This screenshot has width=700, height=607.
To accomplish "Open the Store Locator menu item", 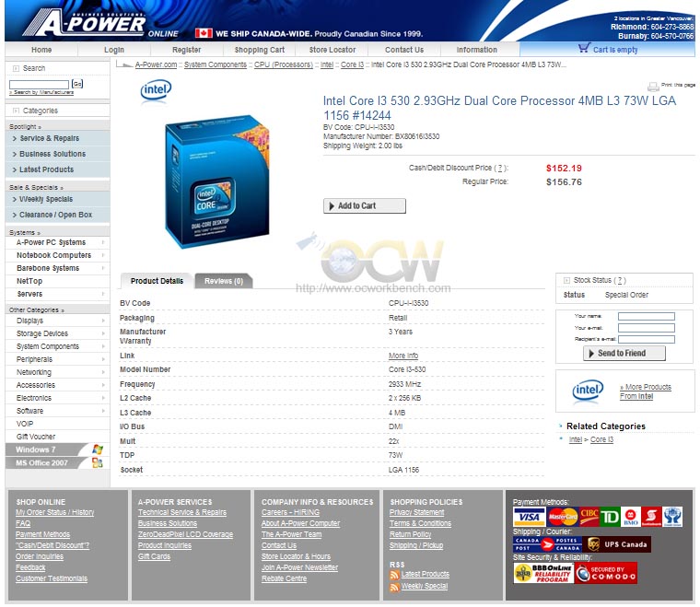I will [x=332, y=50].
